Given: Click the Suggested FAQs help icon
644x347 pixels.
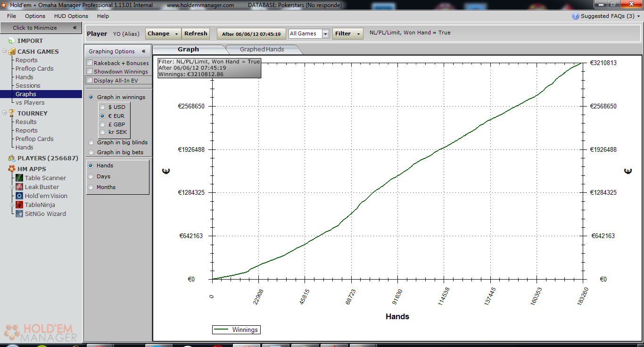Looking at the screenshot, I should 575,16.
